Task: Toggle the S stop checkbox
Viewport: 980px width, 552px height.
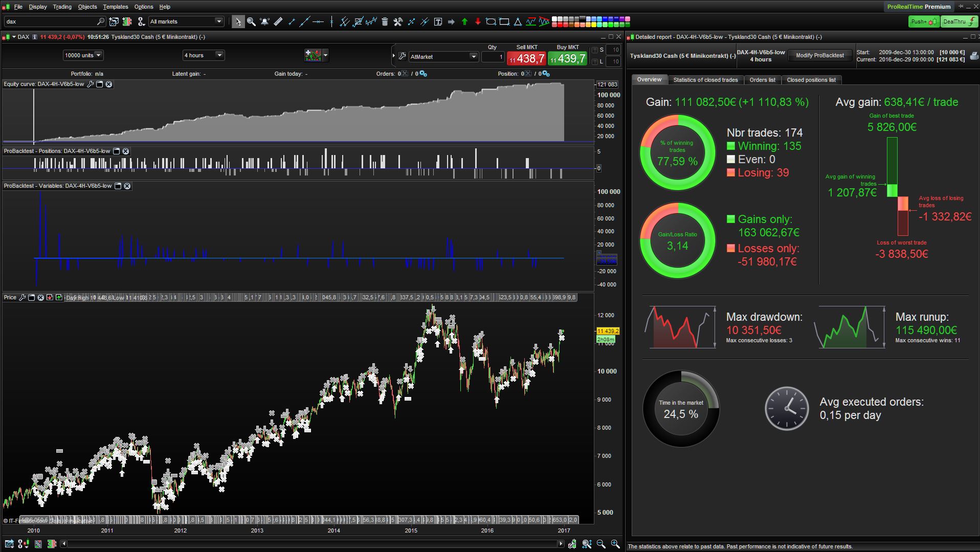Action: (x=594, y=50)
